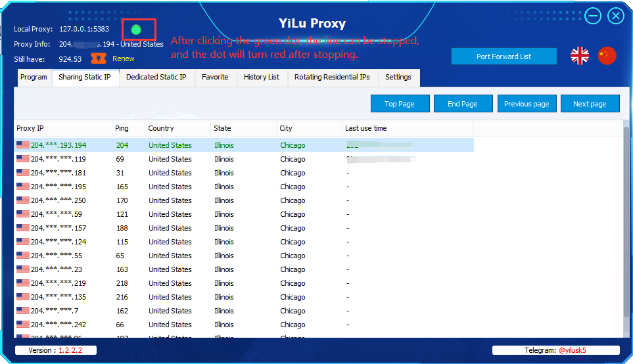This screenshot has height=364, width=633.
Task: Click the Telegram @yilusk5 link
Action: (x=572, y=350)
